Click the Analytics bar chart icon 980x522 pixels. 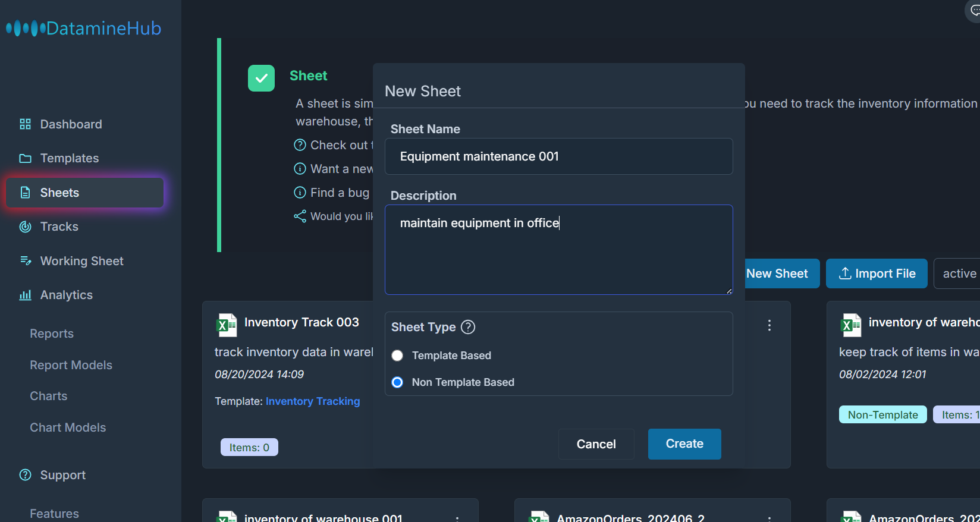point(25,295)
